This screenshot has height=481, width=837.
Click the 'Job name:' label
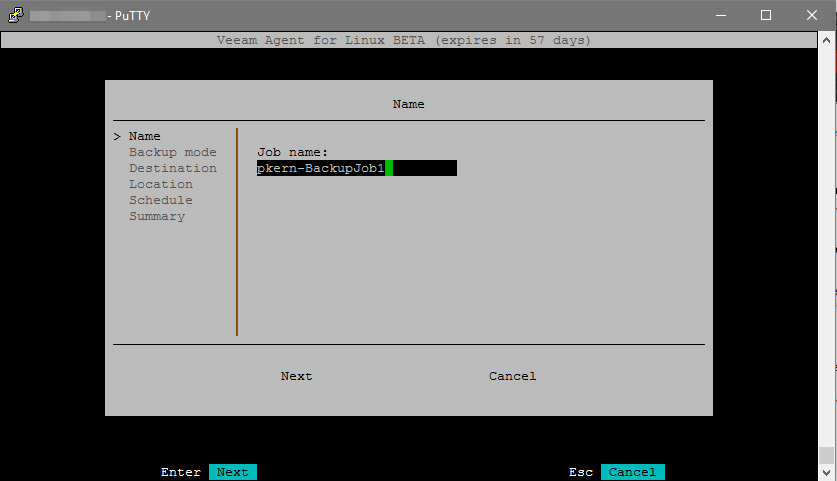click(293, 152)
